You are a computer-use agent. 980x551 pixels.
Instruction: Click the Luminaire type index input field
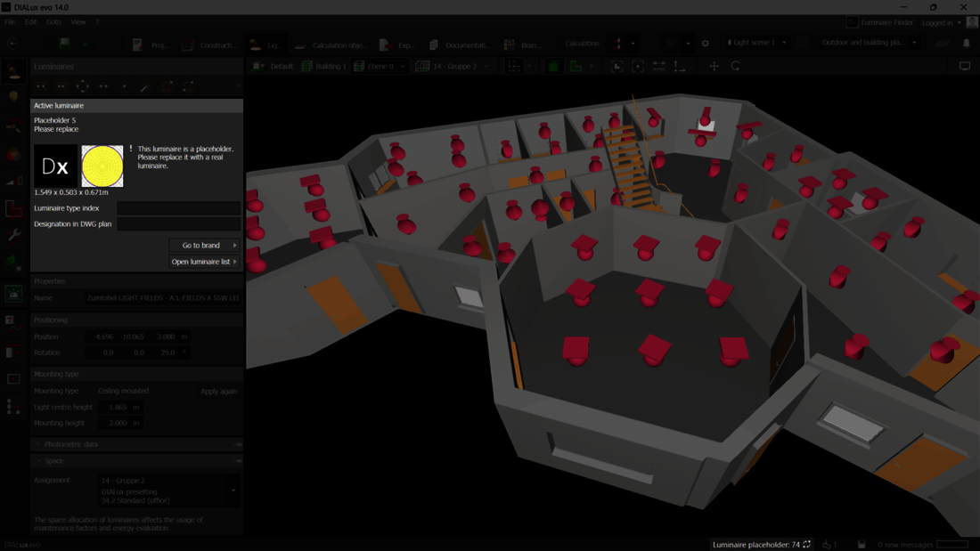(x=178, y=208)
